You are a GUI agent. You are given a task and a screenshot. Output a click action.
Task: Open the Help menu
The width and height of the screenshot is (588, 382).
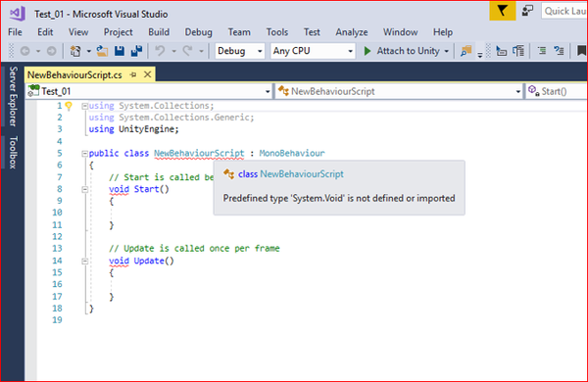pyautogui.click(x=443, y=32)
